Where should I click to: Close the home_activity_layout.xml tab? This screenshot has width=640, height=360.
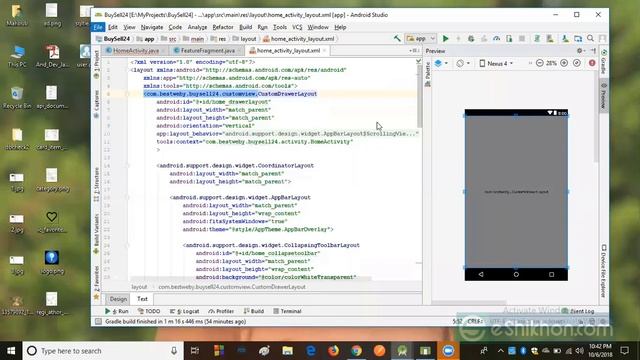pos(324,51)
